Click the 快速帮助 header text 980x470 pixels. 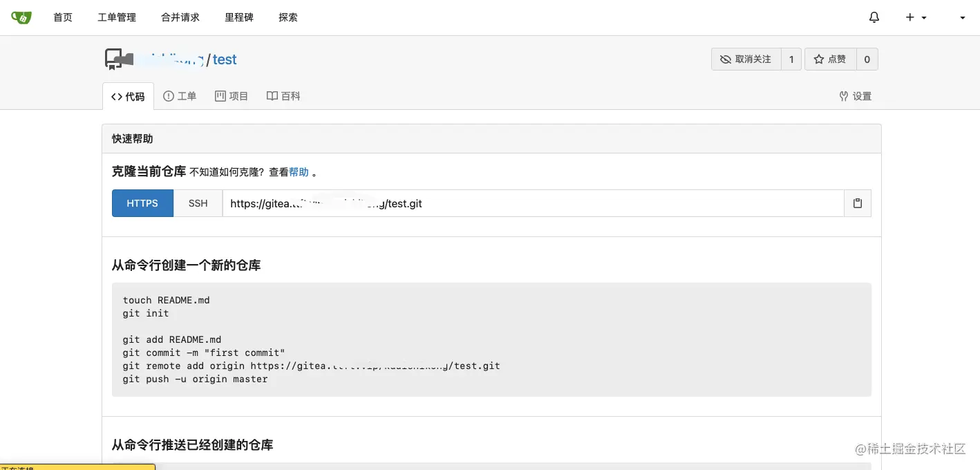133,139
